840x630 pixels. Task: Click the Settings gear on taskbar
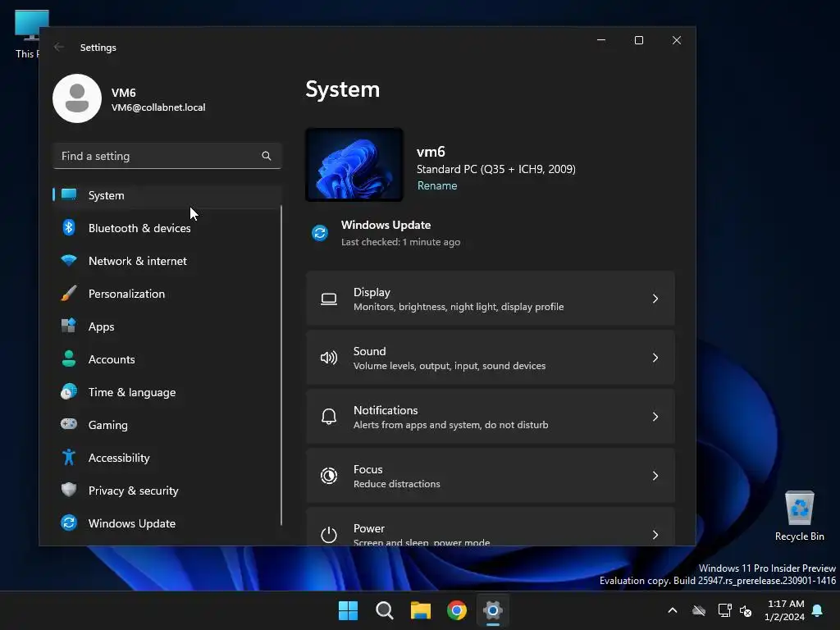point(493,610)
